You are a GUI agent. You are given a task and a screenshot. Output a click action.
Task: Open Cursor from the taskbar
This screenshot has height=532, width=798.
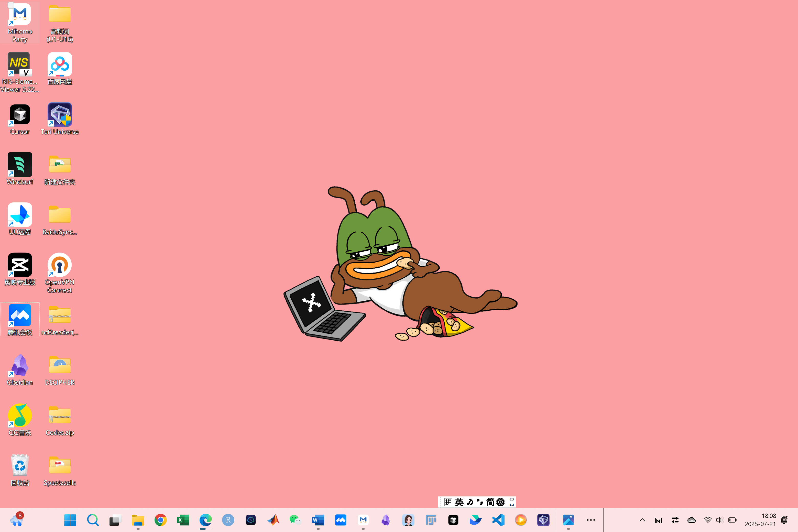point(453,520)
